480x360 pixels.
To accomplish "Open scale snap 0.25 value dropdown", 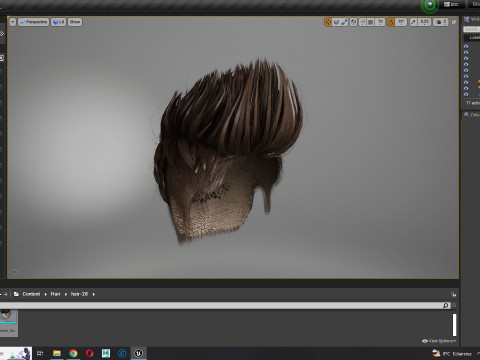I will [424, 22].
